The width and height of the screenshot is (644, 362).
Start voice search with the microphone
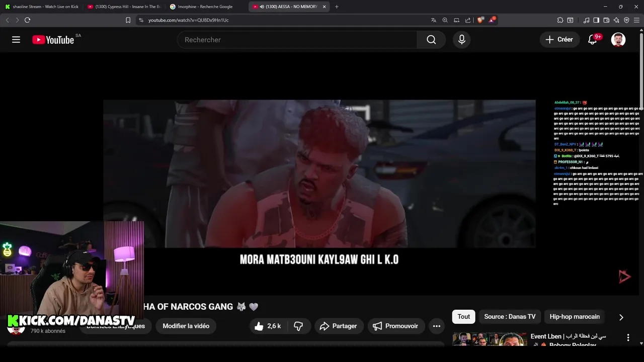(462, 40)
